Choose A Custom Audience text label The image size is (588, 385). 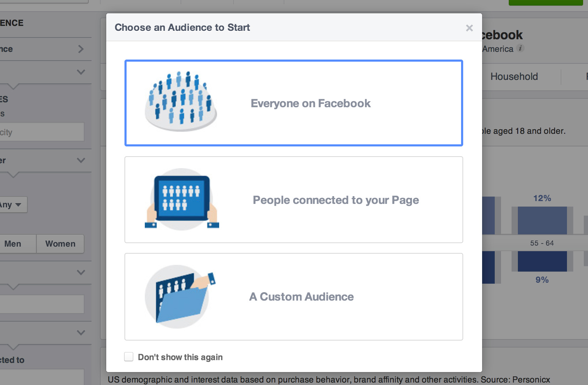point(301,297)
